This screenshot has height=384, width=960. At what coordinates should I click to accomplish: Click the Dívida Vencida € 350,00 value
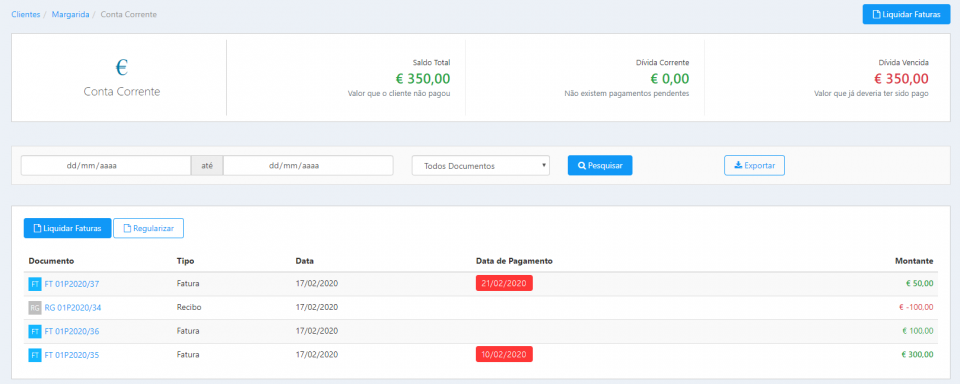coord(901,78)
